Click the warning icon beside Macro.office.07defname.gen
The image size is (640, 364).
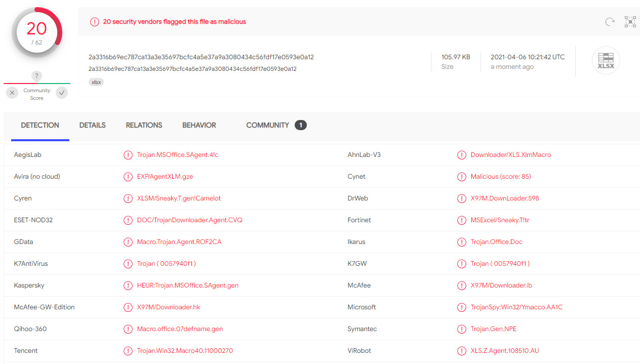point(128,329)
